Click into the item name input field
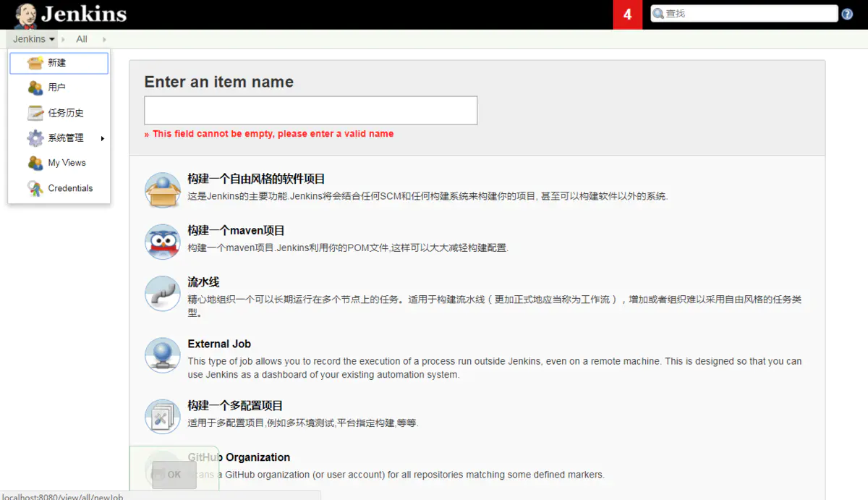Viewport: 868px width, 500px height. 310,110
